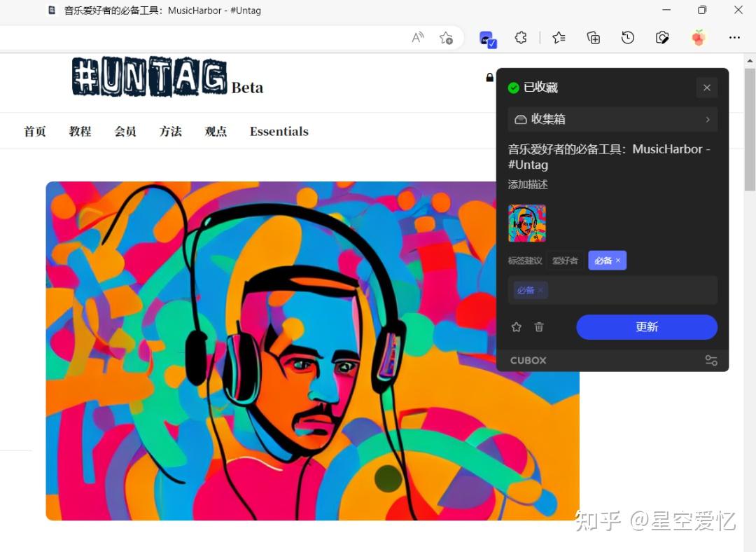Viewport: 756px width, 552px height.
Task: Open the Collections icon in the toolbar
Action: pos(594,38)
